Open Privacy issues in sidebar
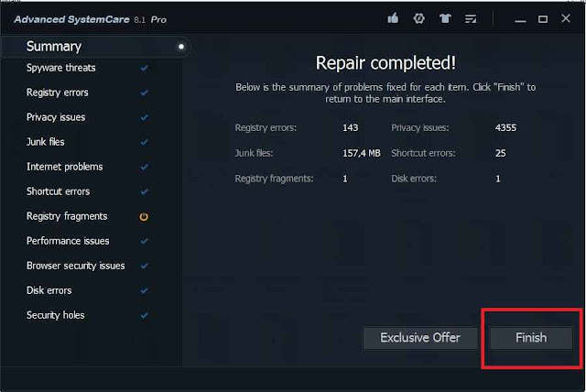Image resolution: width=586 pixels, height=392 pixels. 56,117
